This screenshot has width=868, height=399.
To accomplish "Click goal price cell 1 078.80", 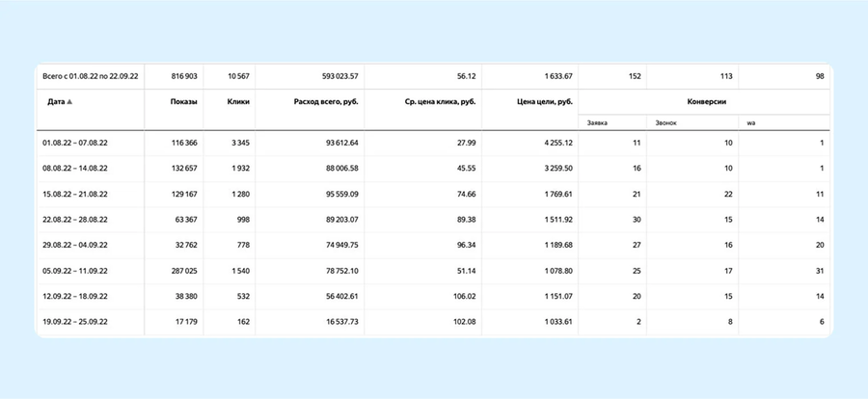I will (x=558, y=271).
